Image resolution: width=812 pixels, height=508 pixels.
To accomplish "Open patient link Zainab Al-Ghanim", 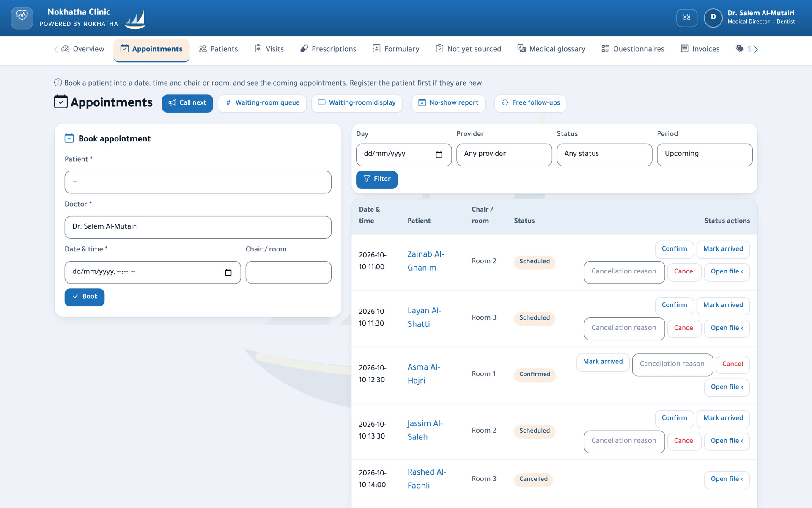I will (x=425, y=261).
